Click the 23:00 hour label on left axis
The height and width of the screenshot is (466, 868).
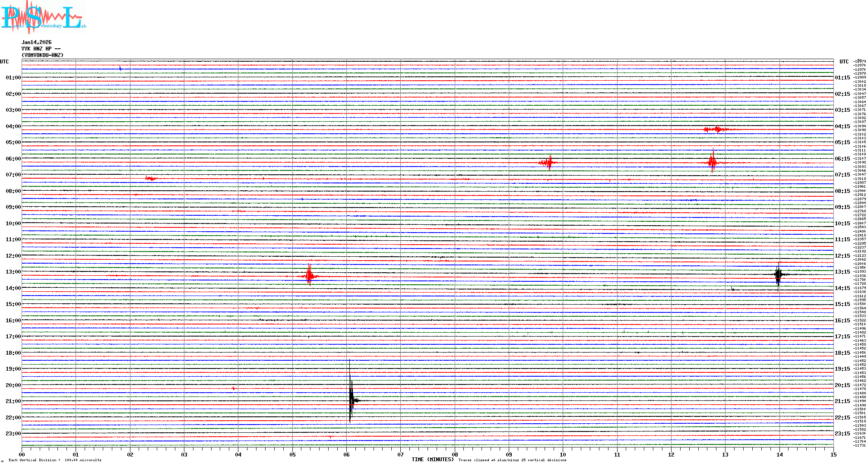(x=13, y=434)
